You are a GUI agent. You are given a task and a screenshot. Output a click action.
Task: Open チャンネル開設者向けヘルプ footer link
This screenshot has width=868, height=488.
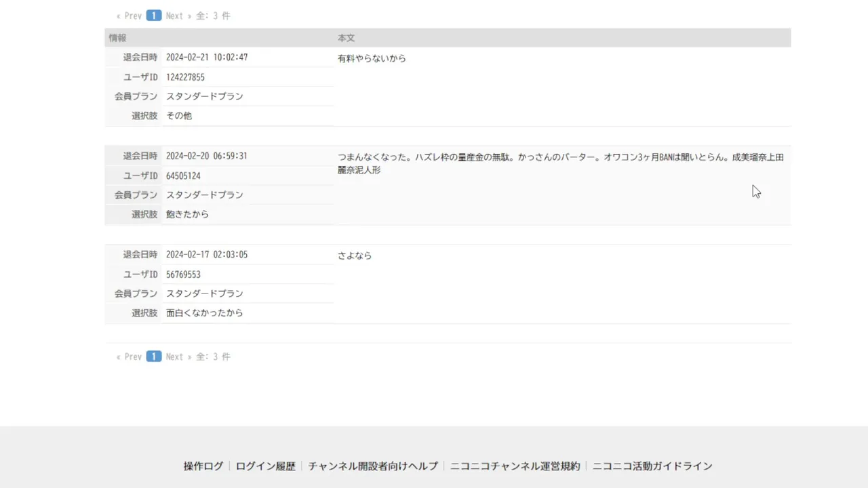[x=373, y=466]
